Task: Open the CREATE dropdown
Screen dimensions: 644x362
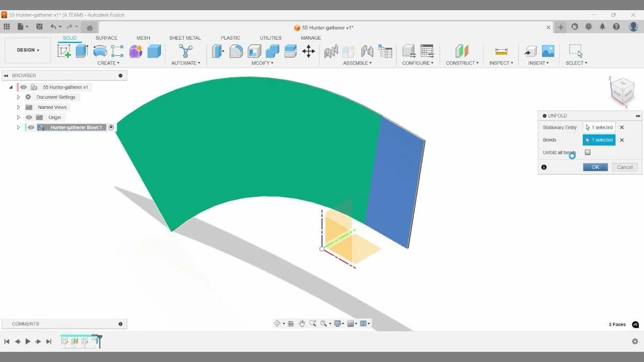Action: pyautogui.click(x=108, y=63)
